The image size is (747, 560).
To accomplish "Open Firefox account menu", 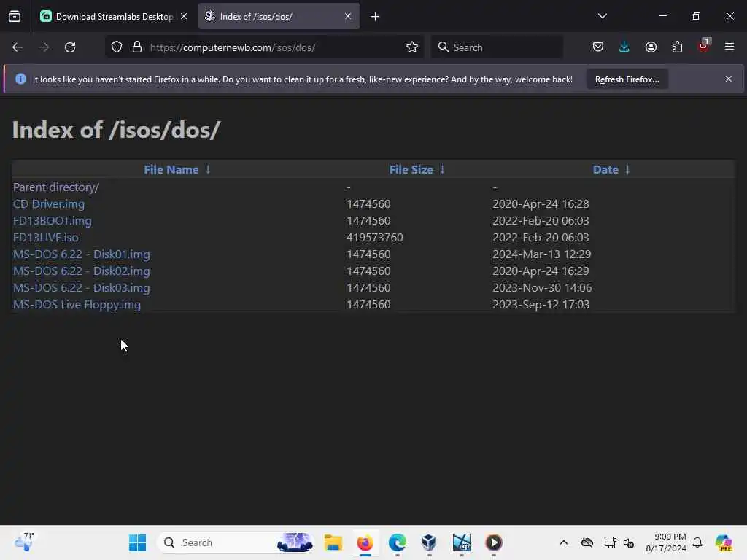I will click(651, 47).
